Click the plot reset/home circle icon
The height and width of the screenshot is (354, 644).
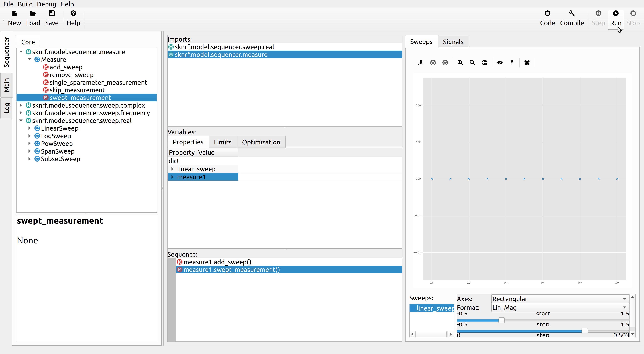pyautogui.click(x=484, y=63)
